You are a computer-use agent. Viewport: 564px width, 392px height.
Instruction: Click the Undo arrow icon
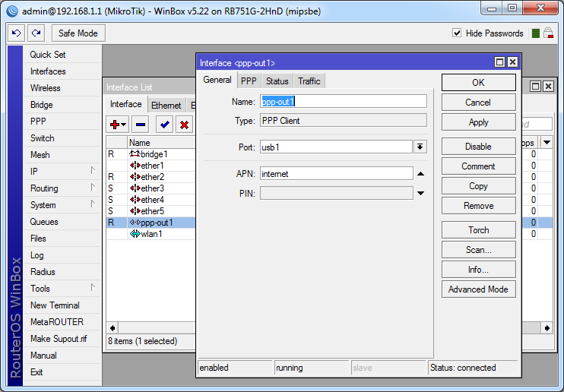(x=16, y=33)
